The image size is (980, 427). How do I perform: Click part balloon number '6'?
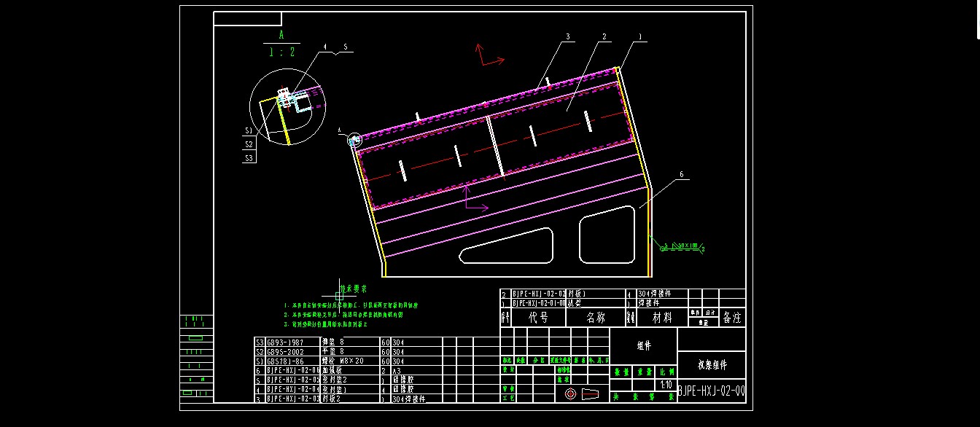pyautogui.click(x=681, y=174)
